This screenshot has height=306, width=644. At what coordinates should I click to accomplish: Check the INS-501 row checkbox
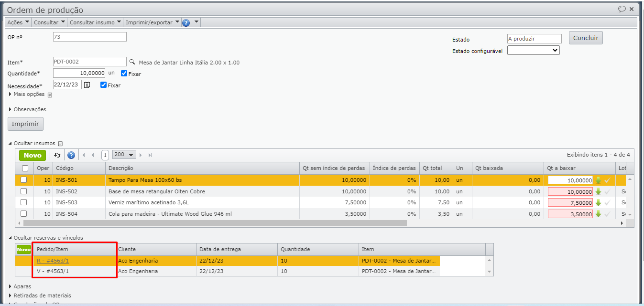[x=23, y=180]
